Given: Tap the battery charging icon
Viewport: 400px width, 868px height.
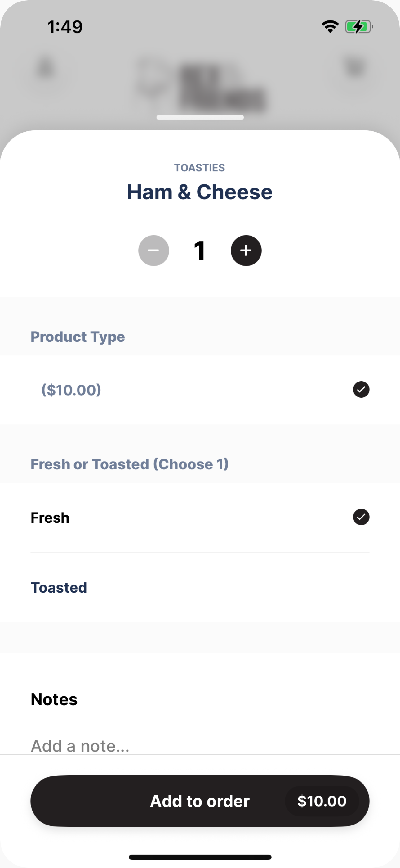Looking at the screenshot, I should click(x=359, y=27).
